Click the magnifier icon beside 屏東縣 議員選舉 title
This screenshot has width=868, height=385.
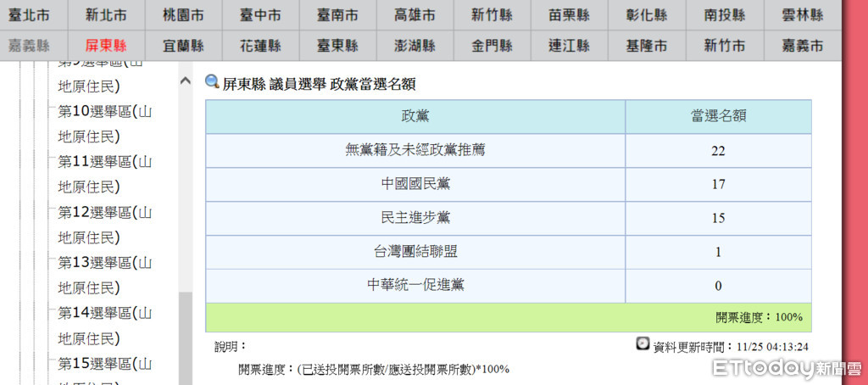click(x=213, y=82)
